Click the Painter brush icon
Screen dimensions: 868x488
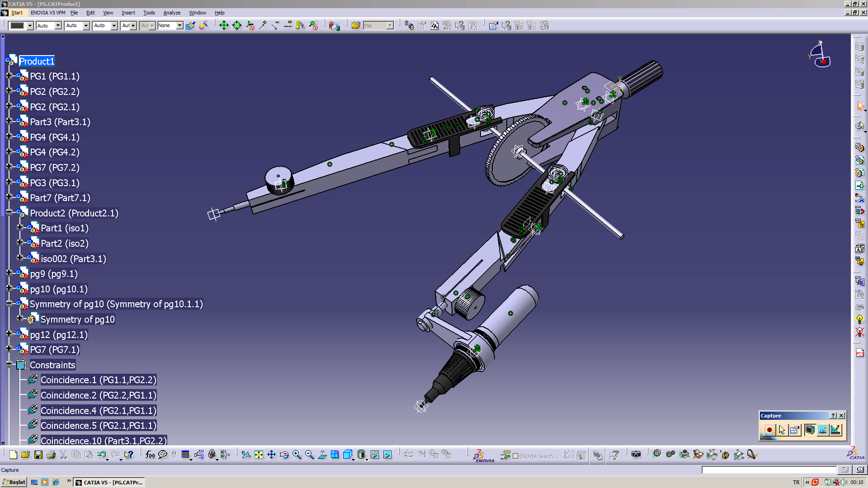pyautogui.click(x=190, y=25)
